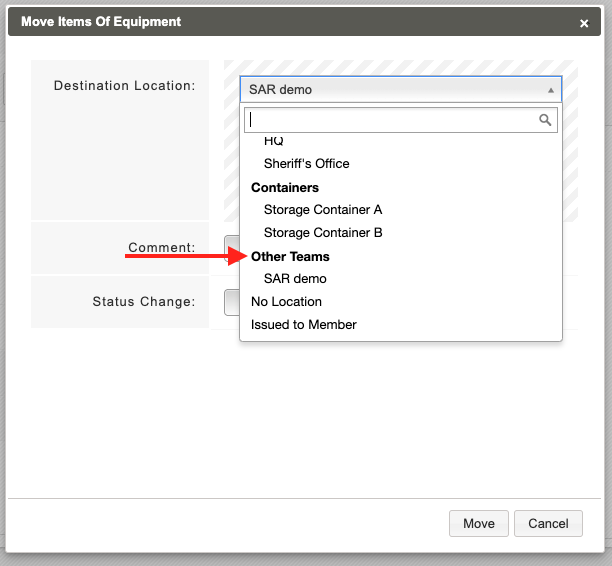This screenshot has width=612, height=566.
Task: Click the Containers group heading
Action: pos(285,188)
